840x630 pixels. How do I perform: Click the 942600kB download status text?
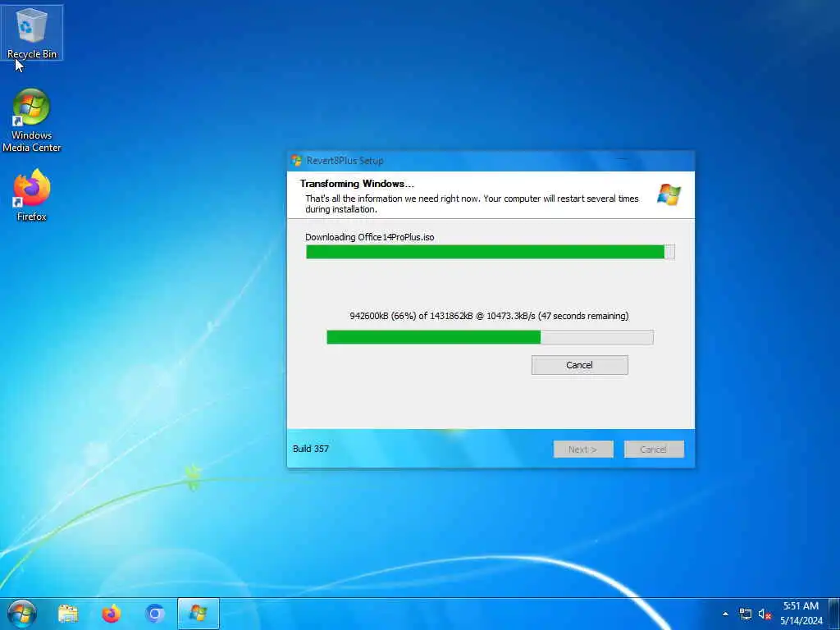[x=489, y=316]
